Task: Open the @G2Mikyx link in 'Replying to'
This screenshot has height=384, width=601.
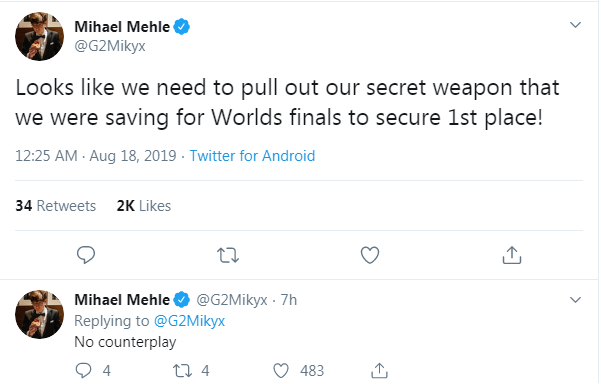Action: tap(189, 321)
